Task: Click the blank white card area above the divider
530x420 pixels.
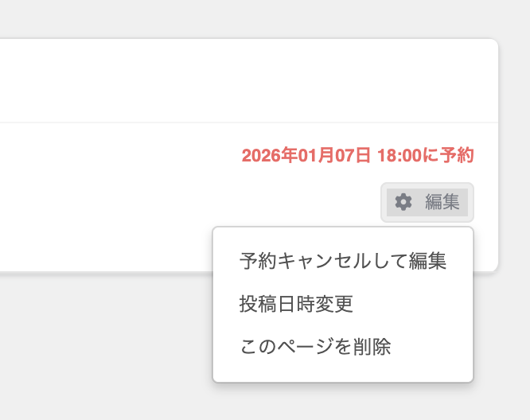Action: [239, 80]
